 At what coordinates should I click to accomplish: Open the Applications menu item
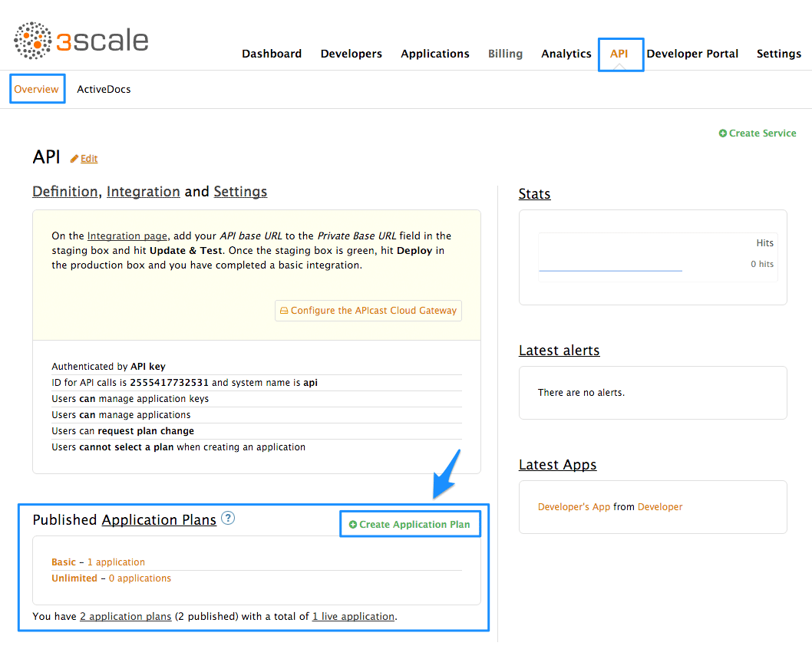tap(434, 54)
